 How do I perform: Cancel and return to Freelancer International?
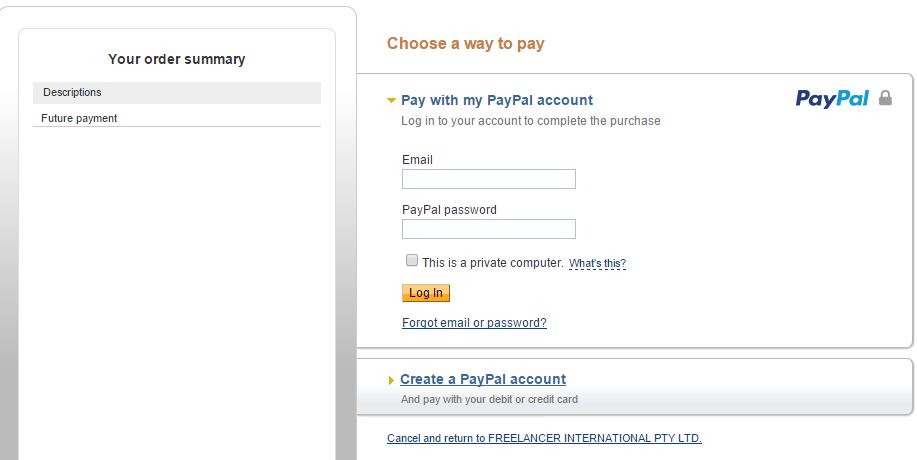[x=544, y=438]
